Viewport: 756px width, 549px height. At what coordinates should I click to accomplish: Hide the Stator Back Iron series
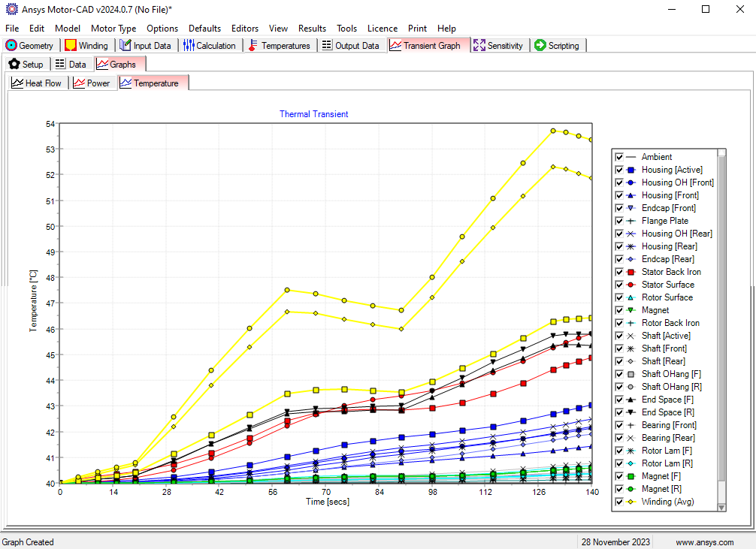619,272
